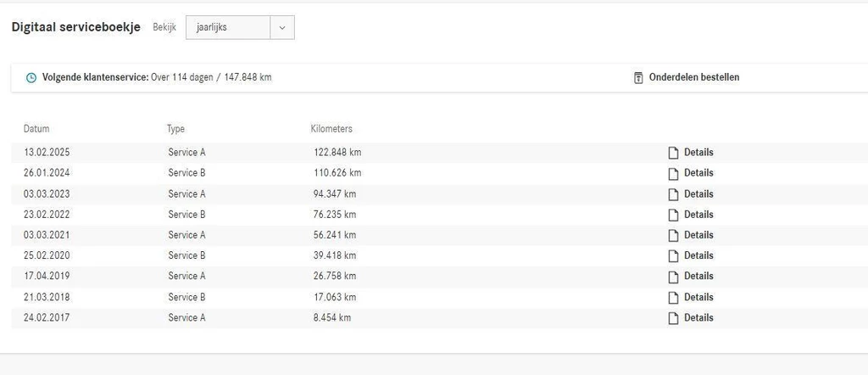This screenshot has width=868, height=375.
Task: Click Onderdelen bestellen link
Action: [693, 77]
